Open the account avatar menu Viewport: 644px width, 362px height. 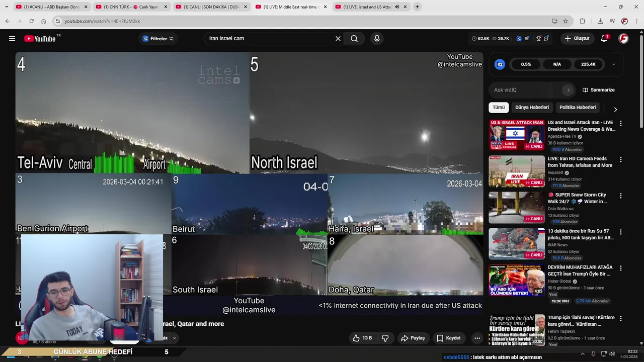click(623, 39)
